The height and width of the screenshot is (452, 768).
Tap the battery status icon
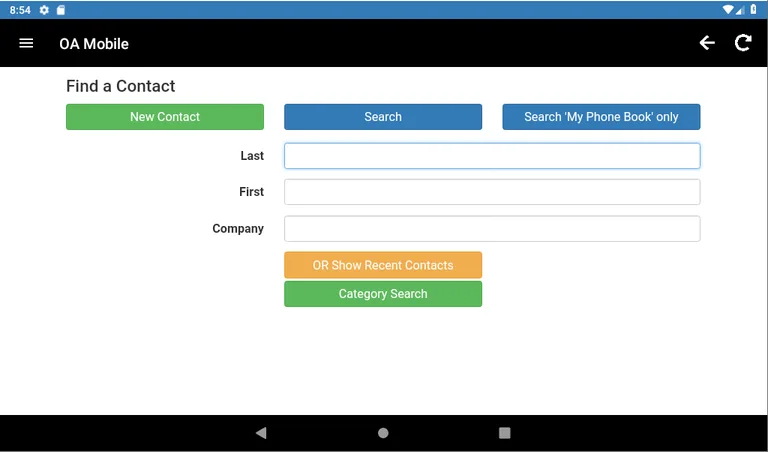pos(753,10)
